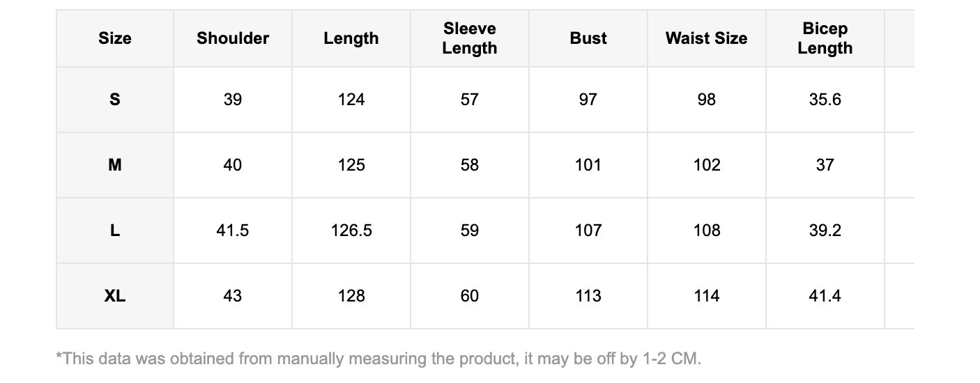Select the 39.2 bicep length value
Image resolution: width=980 pixels, height=383 pixels.
(x=825, y=230)
